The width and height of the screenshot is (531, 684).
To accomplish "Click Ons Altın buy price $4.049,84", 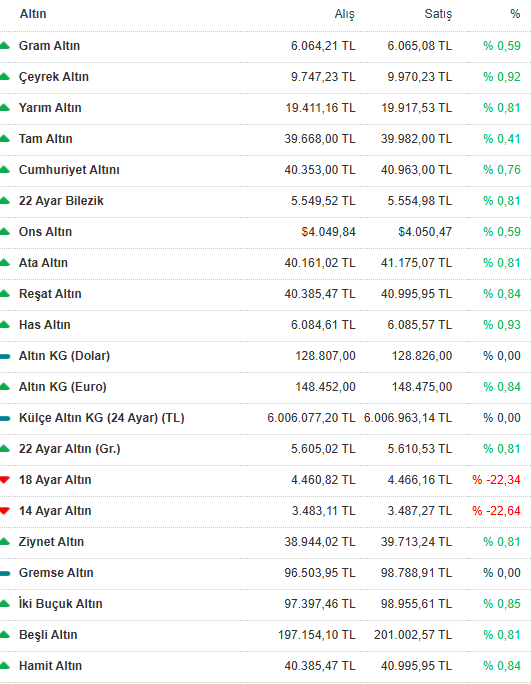I will (329, 232).
